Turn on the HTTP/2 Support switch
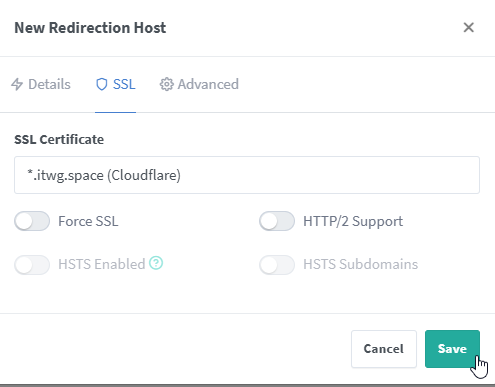The height and width of the screenshot is (387, 495). 277,221
